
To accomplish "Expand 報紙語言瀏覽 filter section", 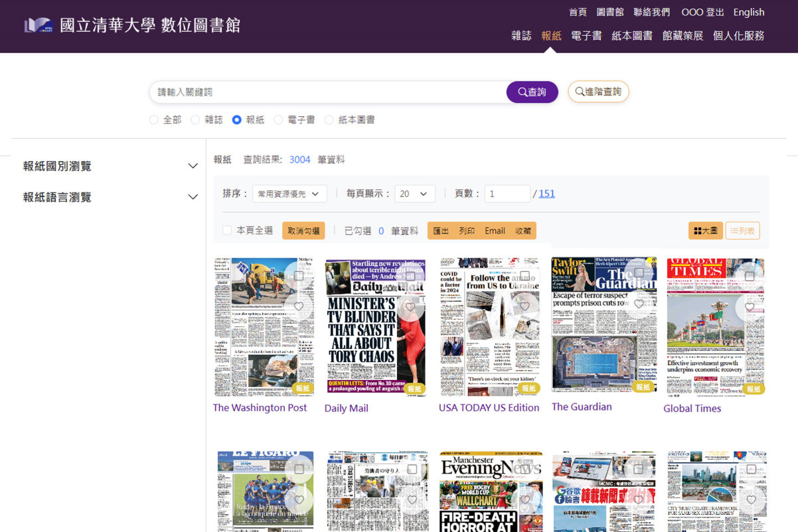I will point(110,197).
